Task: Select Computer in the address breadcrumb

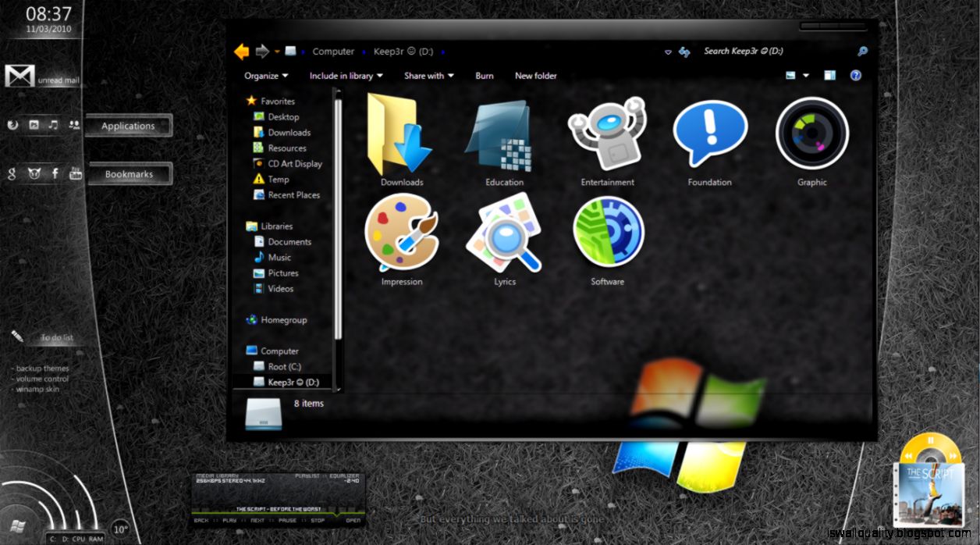Action: click(333, 51)
